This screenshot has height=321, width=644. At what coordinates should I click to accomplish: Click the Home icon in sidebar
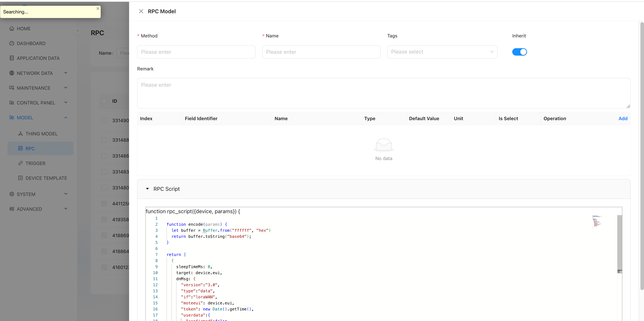[12, 28]
